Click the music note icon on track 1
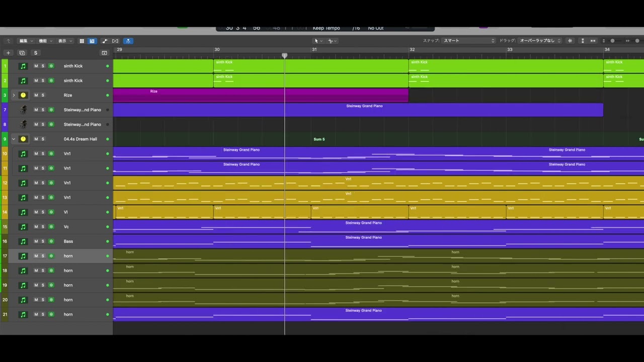The height and width of the screenshot is (362, 644). pos(23,66)
